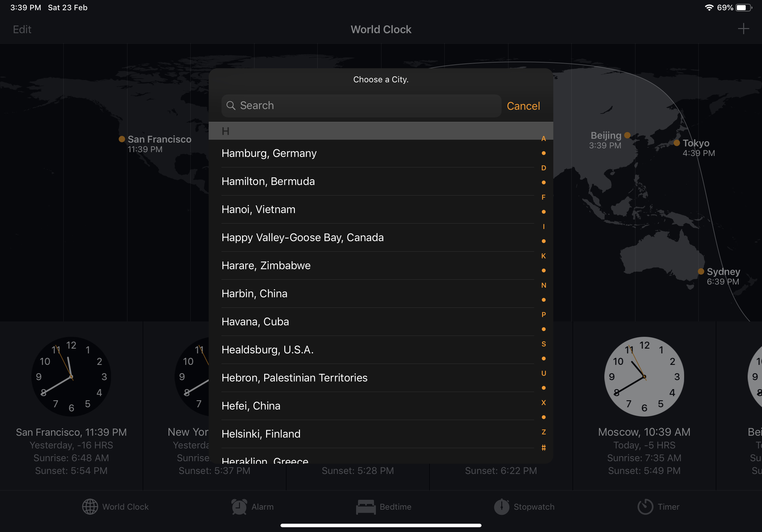Select Hanoi, Vietnam
The height and width of the screenshot is (532, 762).
coord(378,209)
